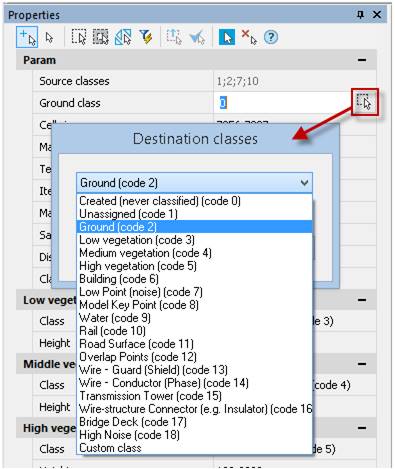Collapse the Low vegetation section
The image size is (395, 469).
click(362, 300)
